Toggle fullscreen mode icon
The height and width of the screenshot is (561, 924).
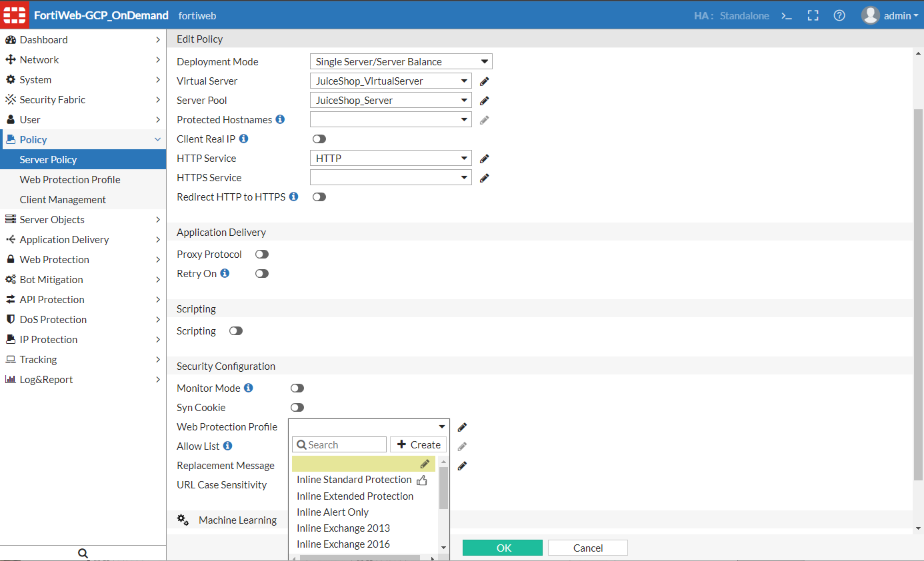pos(813,15)
